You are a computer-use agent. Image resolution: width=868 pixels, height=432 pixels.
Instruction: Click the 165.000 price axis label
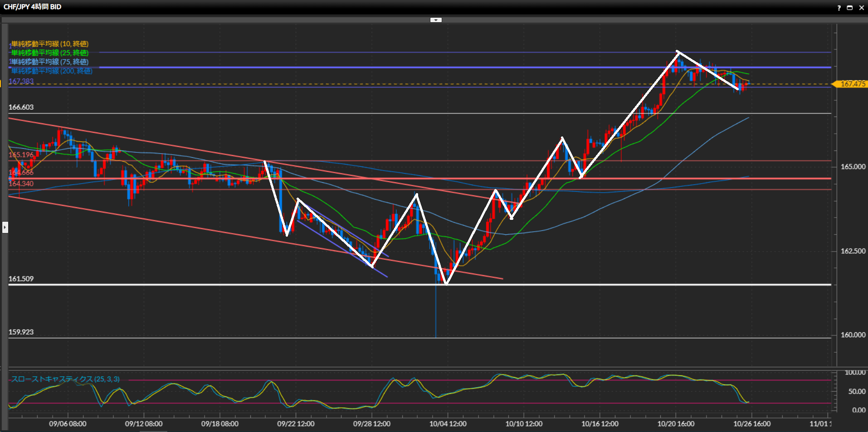click(x=853, y=167)
